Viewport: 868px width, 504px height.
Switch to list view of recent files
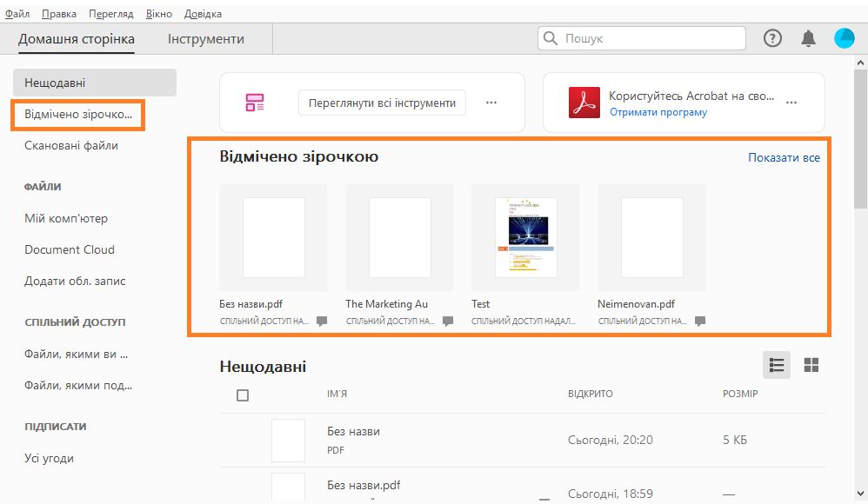pos(777,365)
